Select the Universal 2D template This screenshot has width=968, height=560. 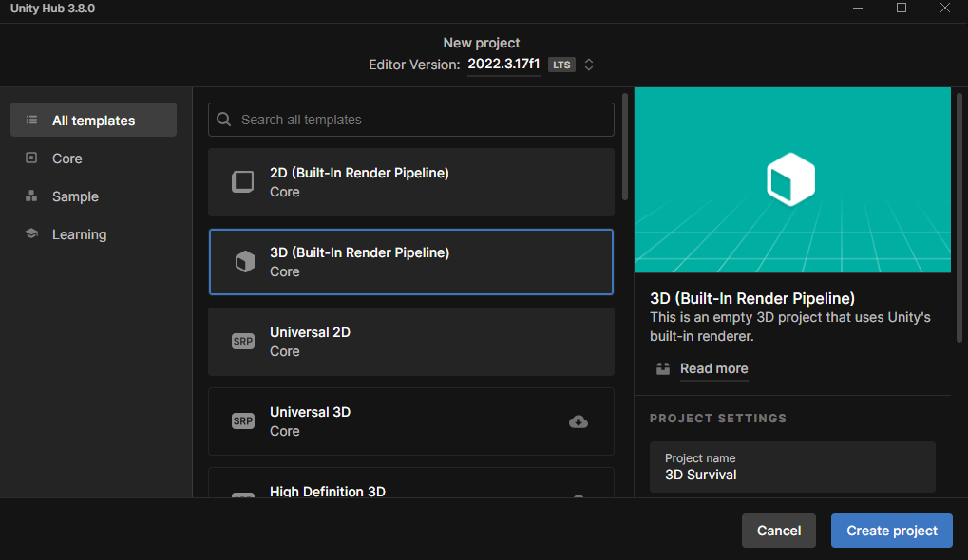click(x=411, y=342)
